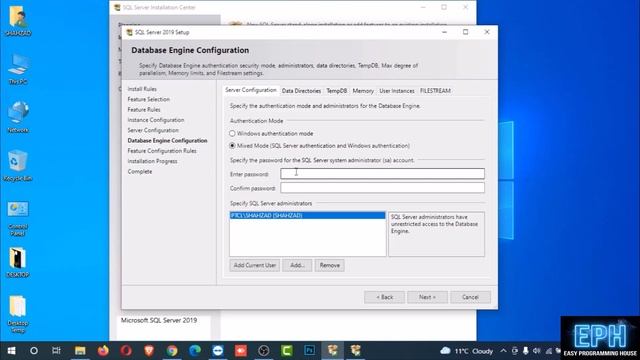Screen dimensions: 640x360
Task: Show hidden system tray icons
Action: (503, 351)
